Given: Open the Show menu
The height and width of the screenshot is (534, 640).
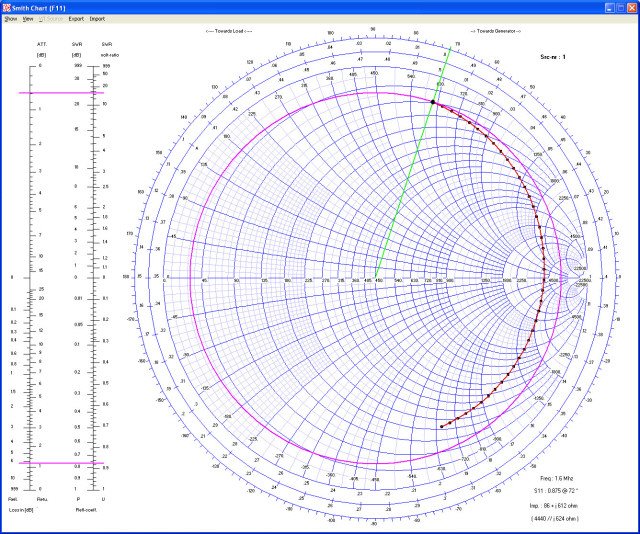Looking at the screenshot, I should coord(11,19).
